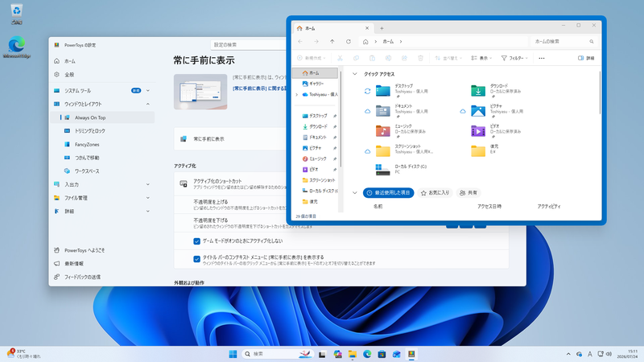
Task: Open the ダウンロード folder in Quick Access
Action: point(496,91)
